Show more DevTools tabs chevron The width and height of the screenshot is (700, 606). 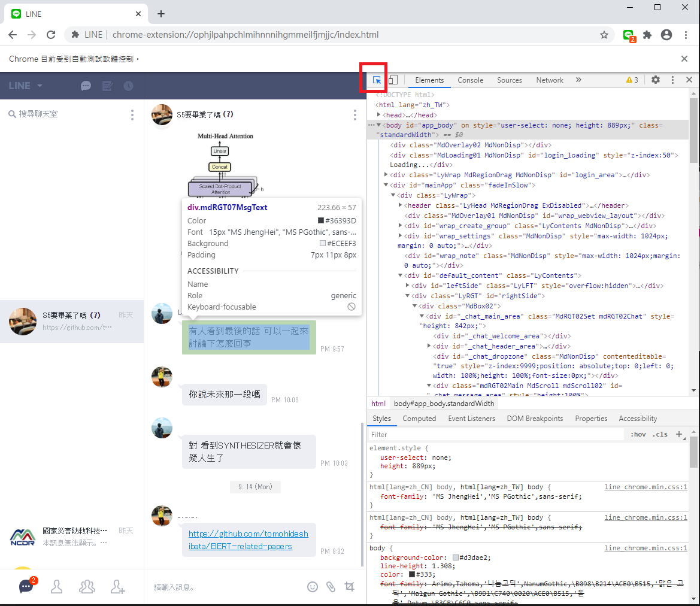coord(578,80)
